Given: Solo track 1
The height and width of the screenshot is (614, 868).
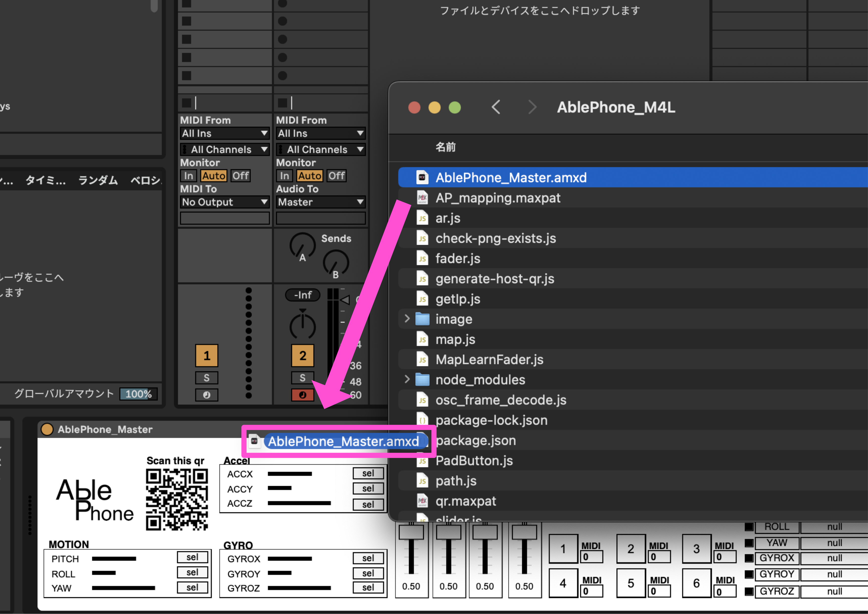Looking at the screenshot, I should click(206, 378).
